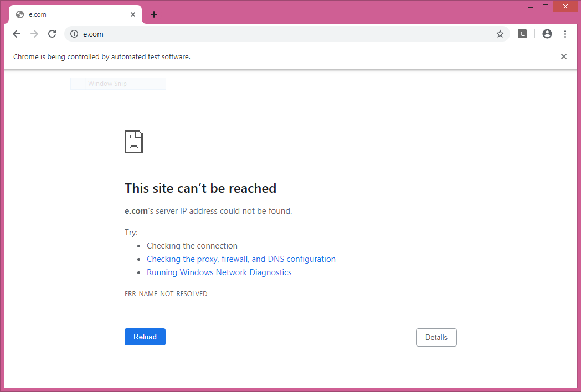Reload the page using the refresh icon
581x392 pixels.
tap(52, 34)
